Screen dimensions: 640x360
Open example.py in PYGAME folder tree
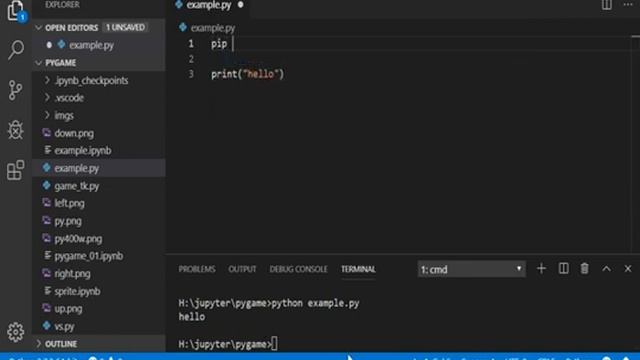[77, 168]
